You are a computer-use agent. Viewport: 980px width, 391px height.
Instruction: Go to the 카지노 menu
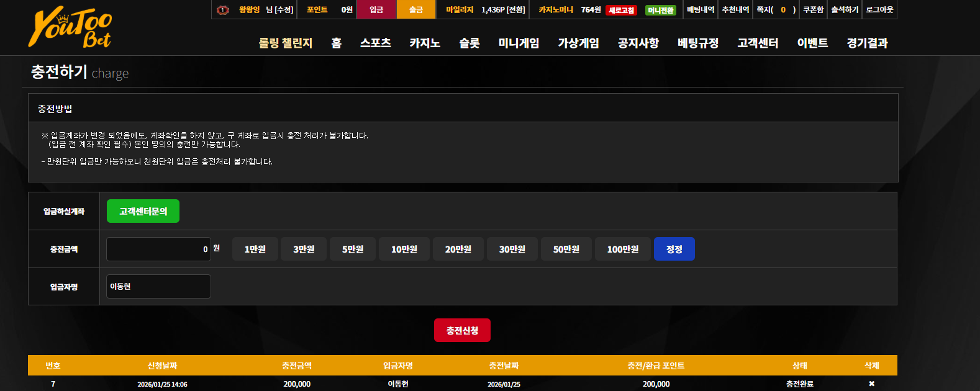click(x=425, y=43)
